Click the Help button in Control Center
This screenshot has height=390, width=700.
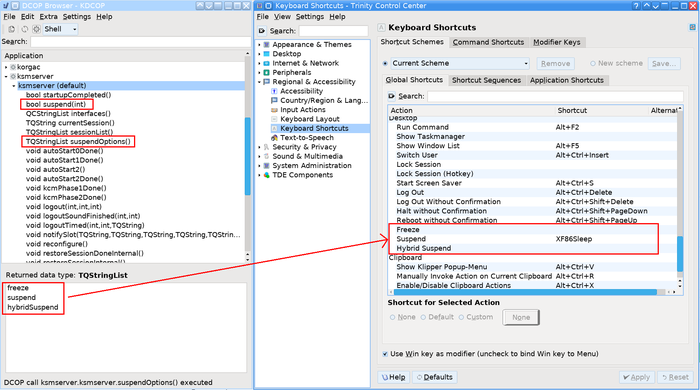[x=394, y=377]
